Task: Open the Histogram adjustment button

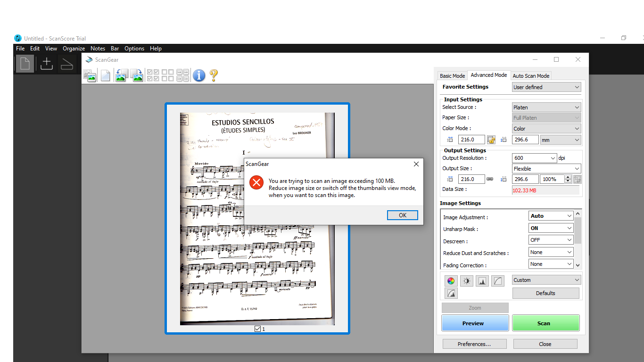Action: click(x=482, y=281)
